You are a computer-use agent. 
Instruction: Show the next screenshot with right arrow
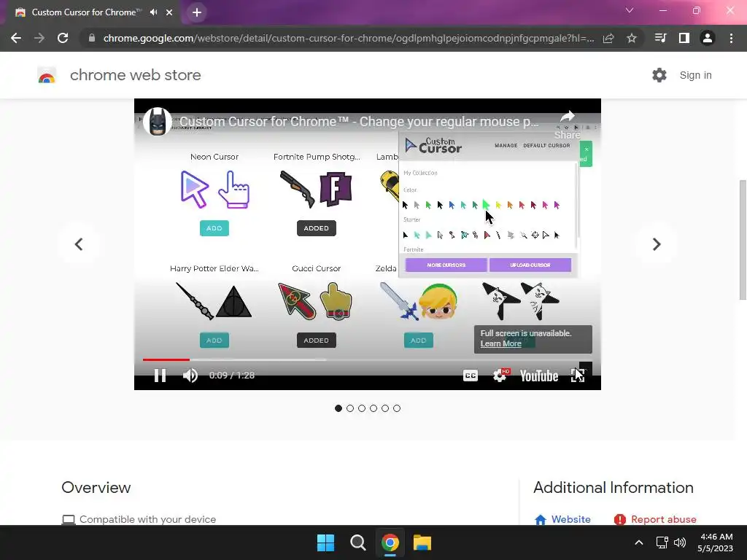coord(657,244)
